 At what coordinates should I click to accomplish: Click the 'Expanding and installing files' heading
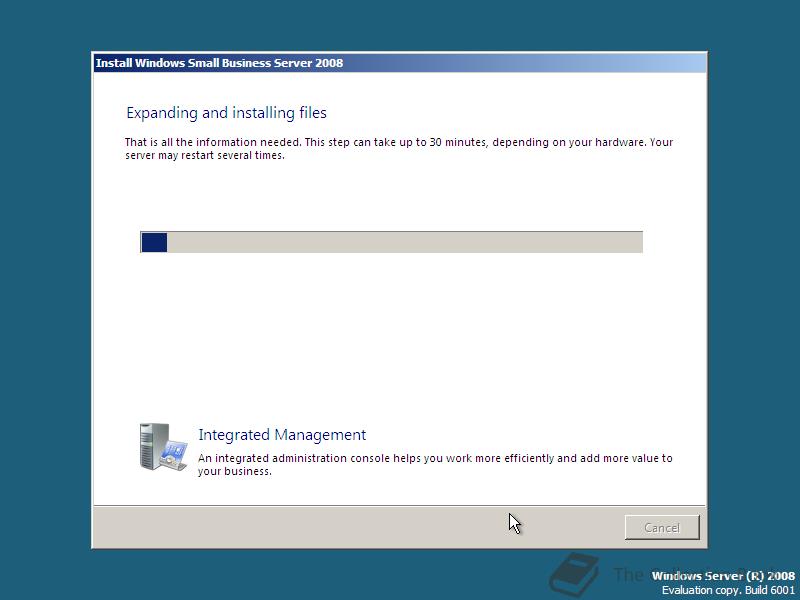[227, 113]
